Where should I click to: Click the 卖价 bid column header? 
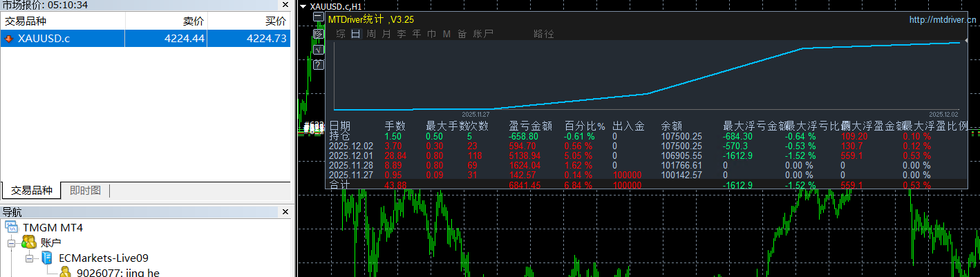[166, 21]
